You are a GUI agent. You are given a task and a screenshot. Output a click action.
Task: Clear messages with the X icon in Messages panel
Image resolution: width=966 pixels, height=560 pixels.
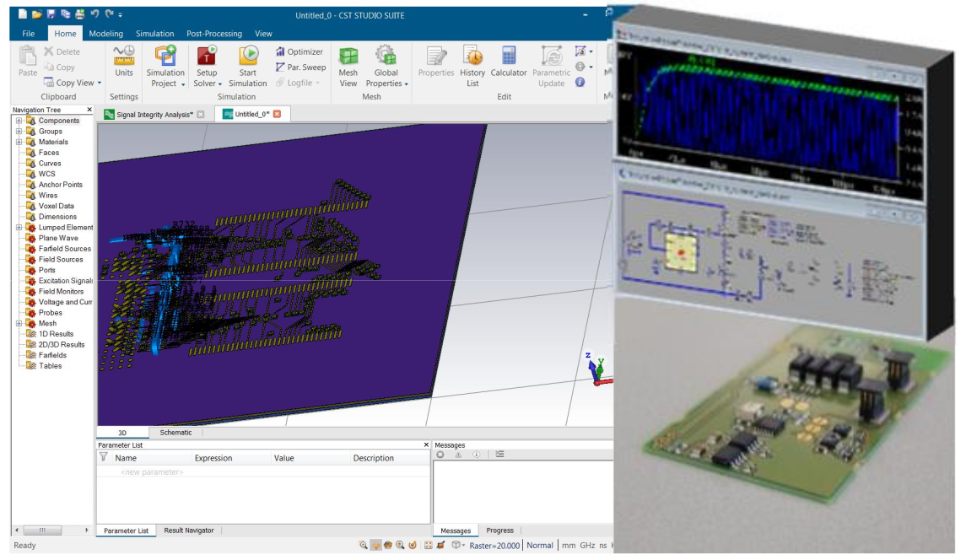point(440,455)
